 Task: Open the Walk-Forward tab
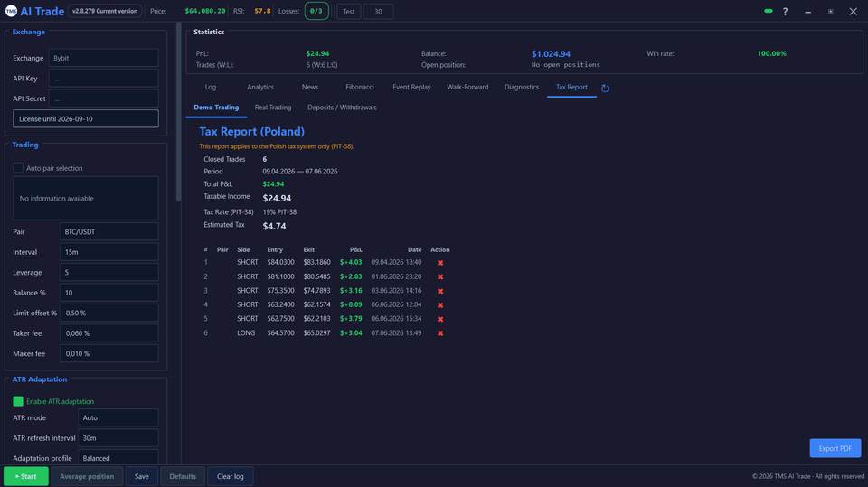[x=467, y=87]
